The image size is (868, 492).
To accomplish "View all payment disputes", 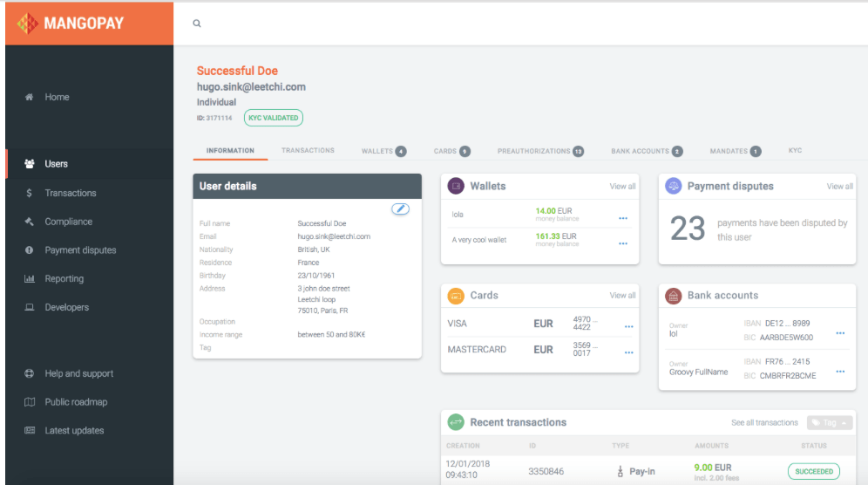I will [839, 187].
